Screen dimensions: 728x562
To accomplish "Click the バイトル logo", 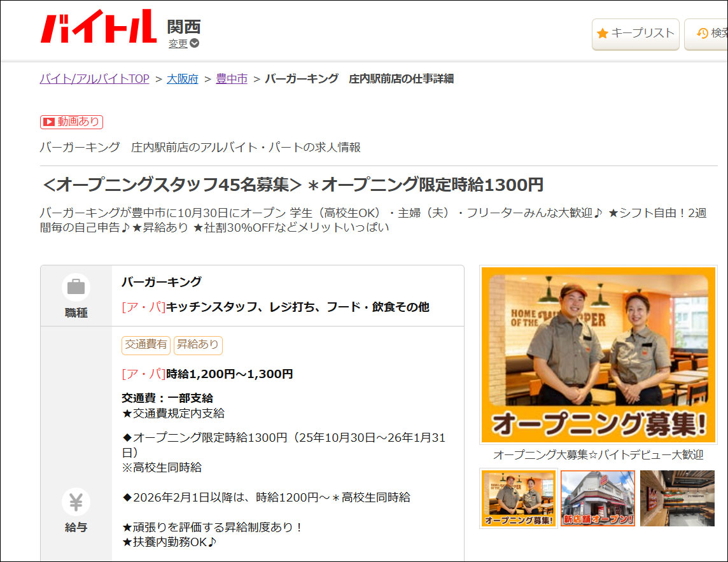I will coord(99,27).
